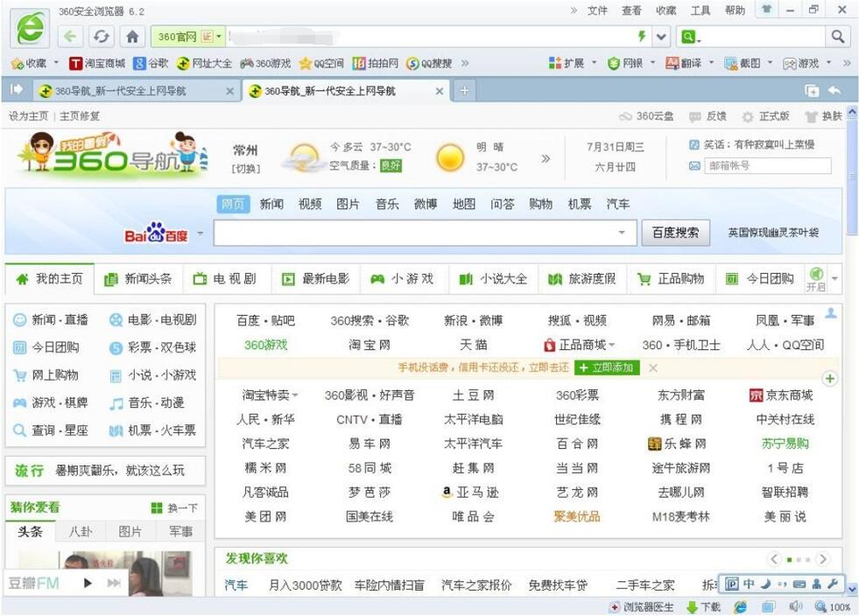The image size is (859, 616).
Task: Open the 游戏 gamepad toolbar icon
Action: (790, 64)
